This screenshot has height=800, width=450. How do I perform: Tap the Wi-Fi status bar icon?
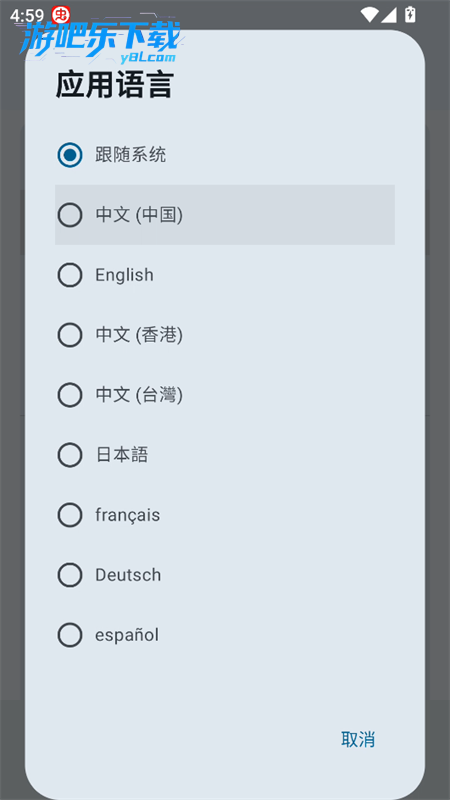369,14
